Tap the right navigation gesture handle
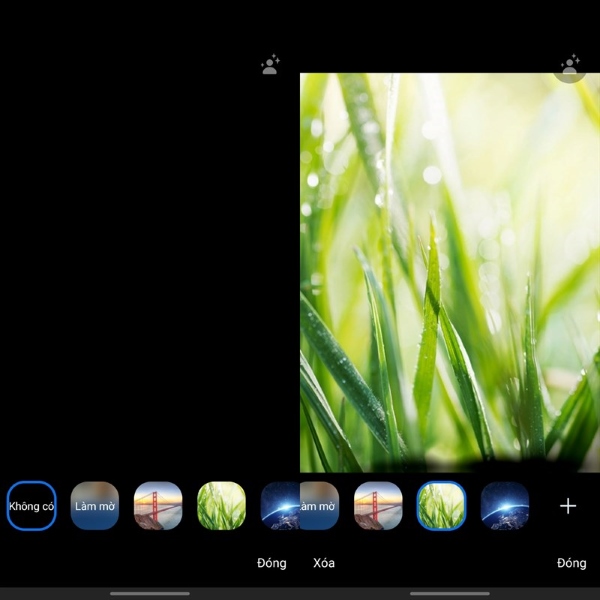The width and height of the screenshot is (600, 600). coord(450,593)
